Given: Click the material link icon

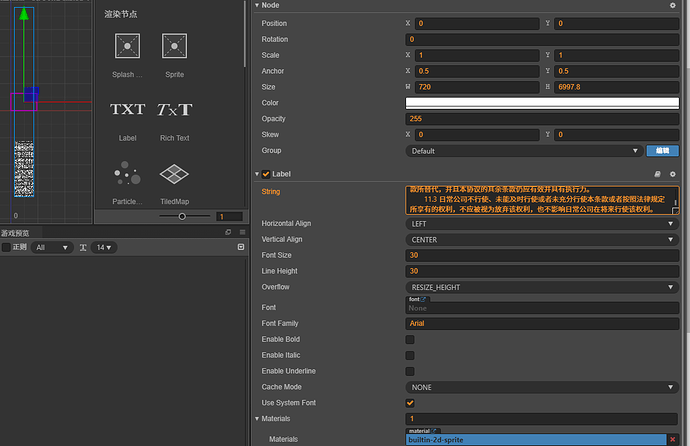Looking at the screenshot, I should 434,431.
